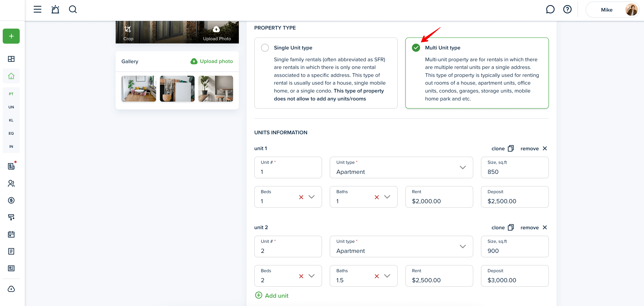Screen dimensions: 644x306
Task: Clear the Baths value for unit 2
Action: click(x=377, y=276)
